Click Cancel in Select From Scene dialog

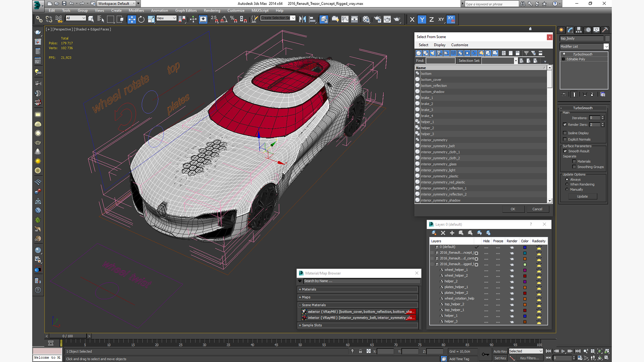coord(537,209)
